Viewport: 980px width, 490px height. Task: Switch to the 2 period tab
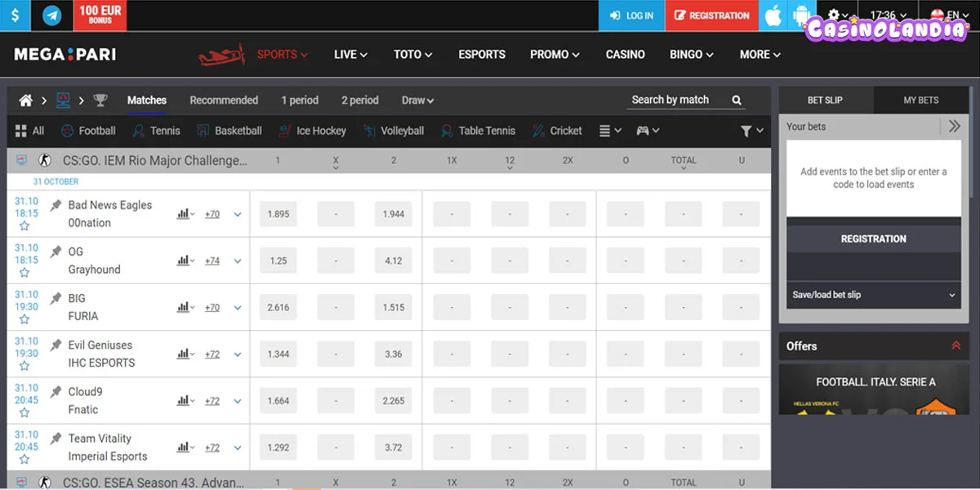pyautogui.click(x=360, y=100)
